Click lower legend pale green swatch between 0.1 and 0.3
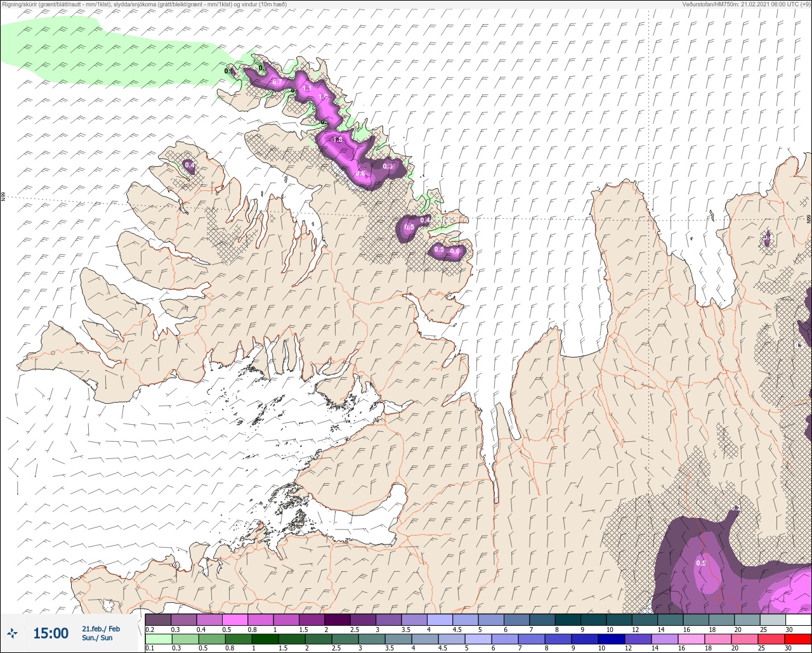The height and width of the screenshot is (653, 812). (159, 639)
